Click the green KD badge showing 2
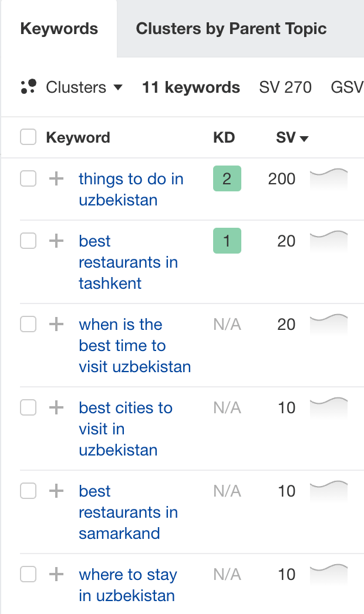Image resolution: width=364 pixels, height=614 pixels. [227, 178]
